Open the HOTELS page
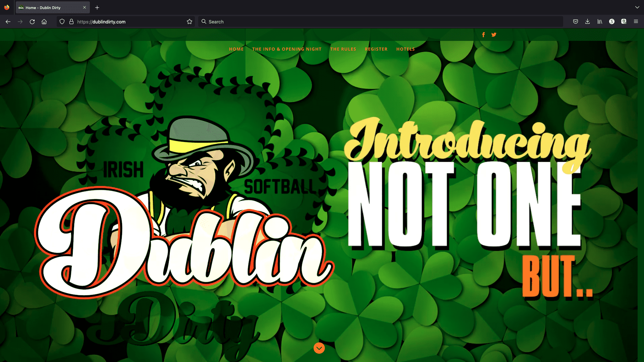Viewport: 644px width, 362px height. pyautogui.click(x=406, y=49)
